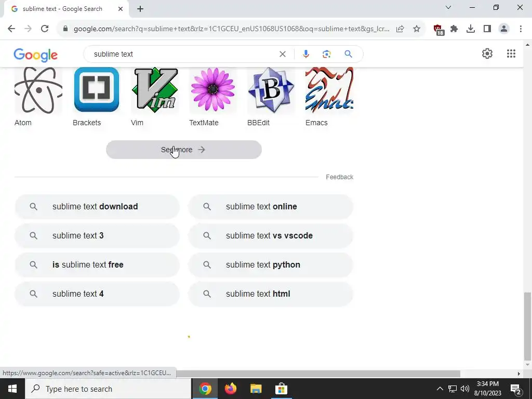Submit search with magnifying glass icon

pyautogui.click(x=348, y=54)
